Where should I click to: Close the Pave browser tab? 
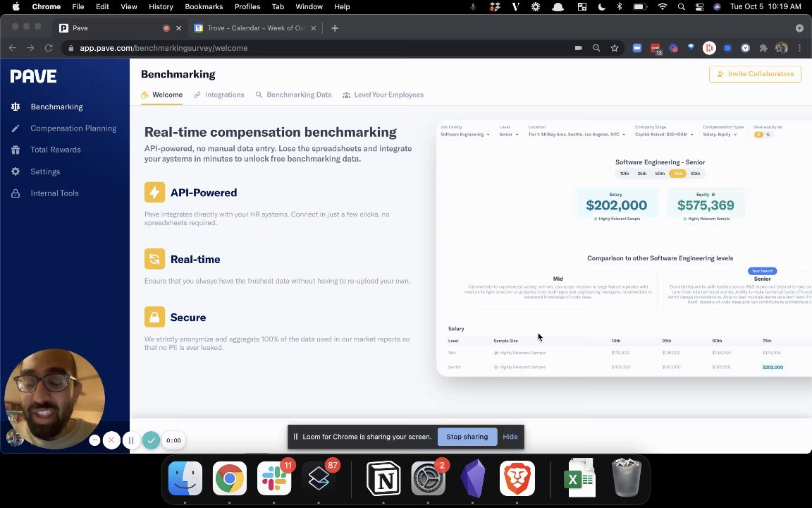[178, 28]
